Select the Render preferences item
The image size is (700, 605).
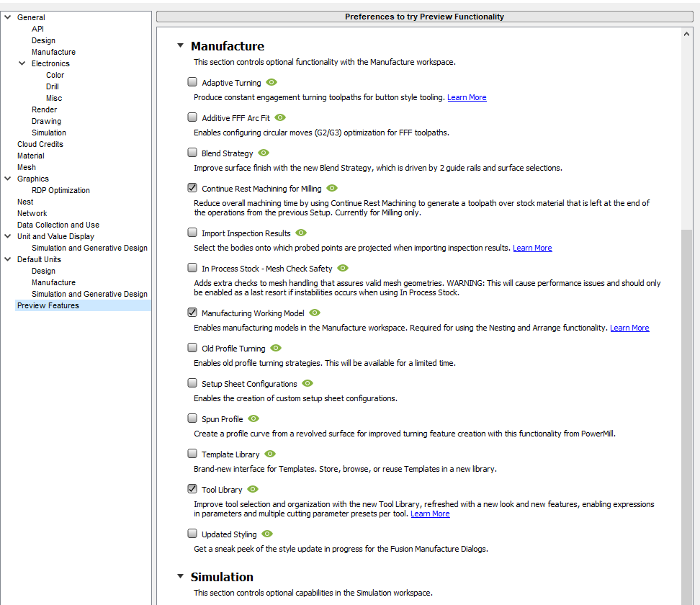click(x=44, y=110)
